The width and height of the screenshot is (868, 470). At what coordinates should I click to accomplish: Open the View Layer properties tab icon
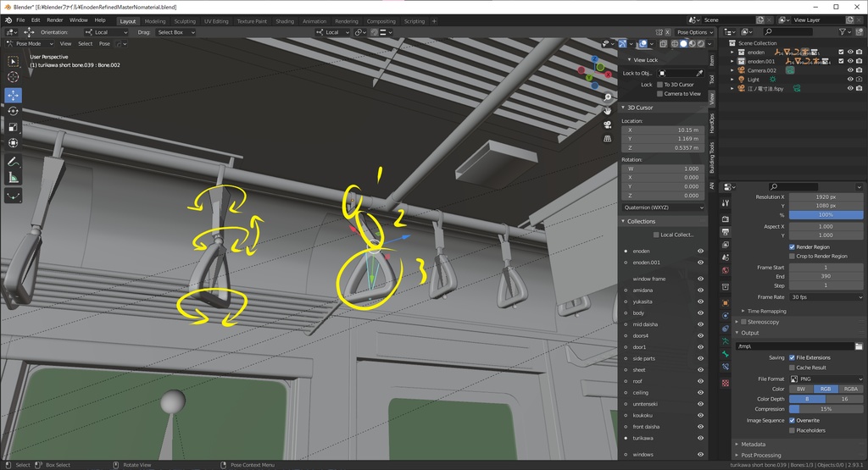tap(726, 245)
